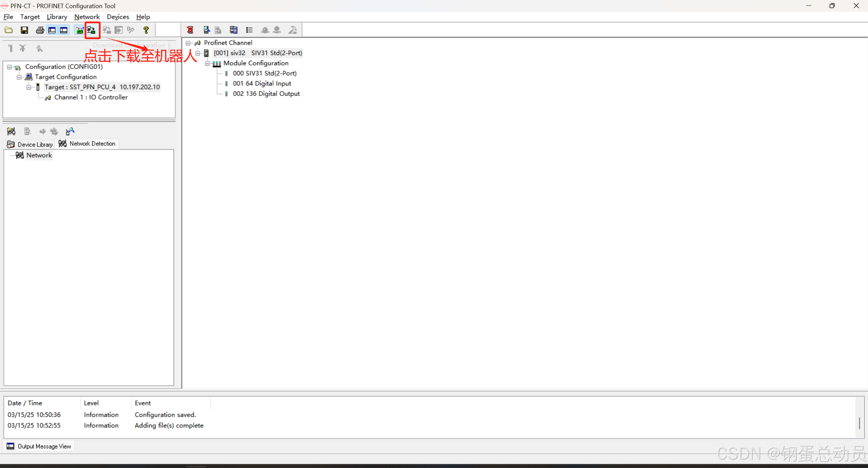Screen dimensions: 868x468
Task: Select the 002 136 Digital Output module
Action: click(266, 94)
